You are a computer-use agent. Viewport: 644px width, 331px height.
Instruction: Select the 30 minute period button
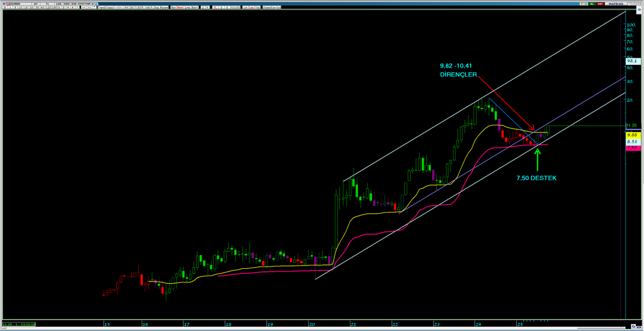click(x=37, y=7)
